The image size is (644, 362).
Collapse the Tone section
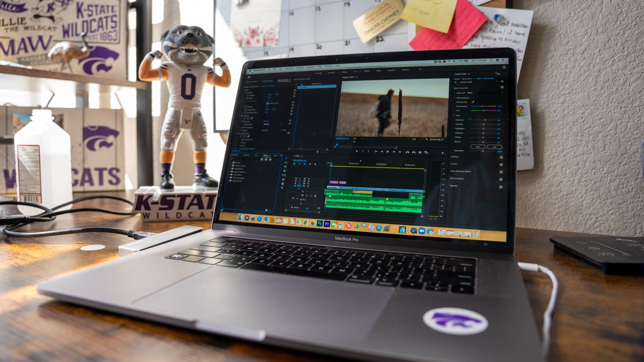coord(454,115)
